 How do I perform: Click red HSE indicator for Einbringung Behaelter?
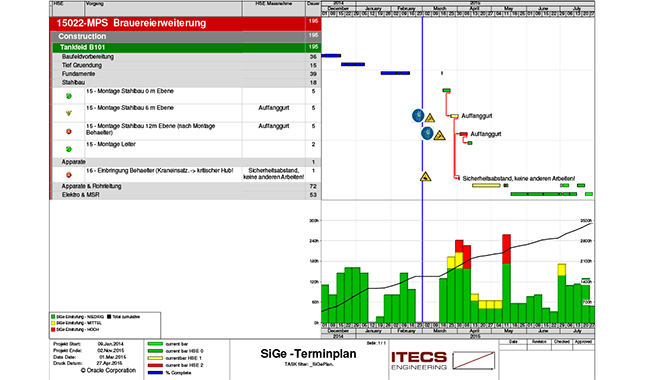[69, 175]
